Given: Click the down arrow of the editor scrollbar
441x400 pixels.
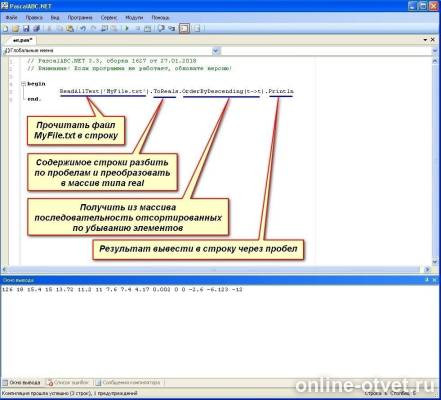Looking at the screenshot, I should click(x=435, y=262).
